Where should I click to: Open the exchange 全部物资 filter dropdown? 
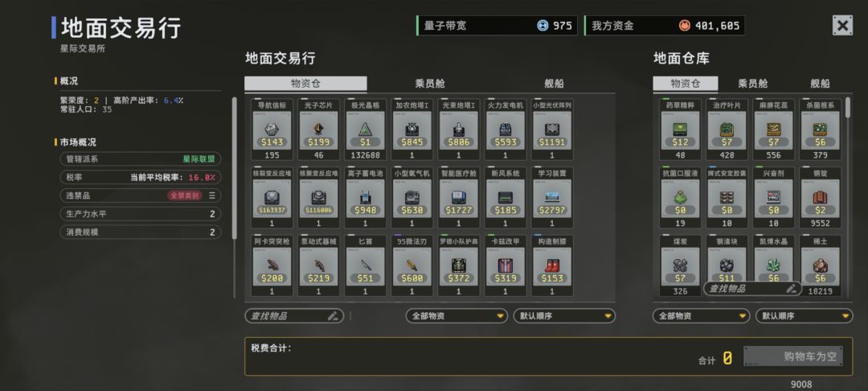[457, 316]
